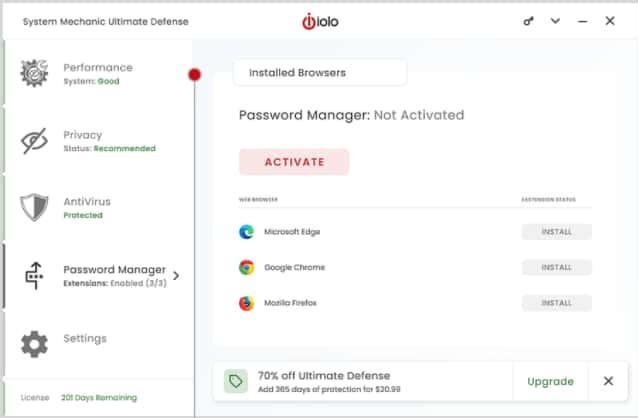Image resolution: width=638 pixels, height=418 pixels.
Task: Click the Microsoft Edge browser icon
Action: click(247, 232)
